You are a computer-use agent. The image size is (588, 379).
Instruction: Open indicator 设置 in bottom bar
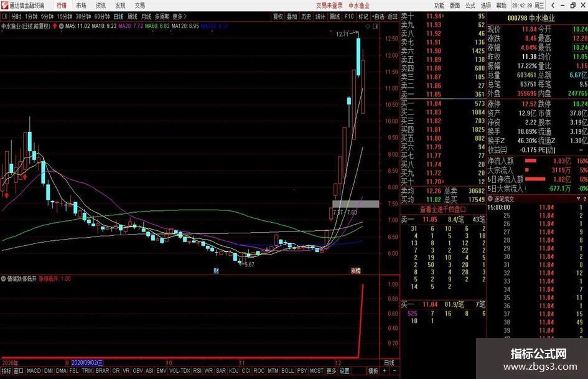pos(345,371)
